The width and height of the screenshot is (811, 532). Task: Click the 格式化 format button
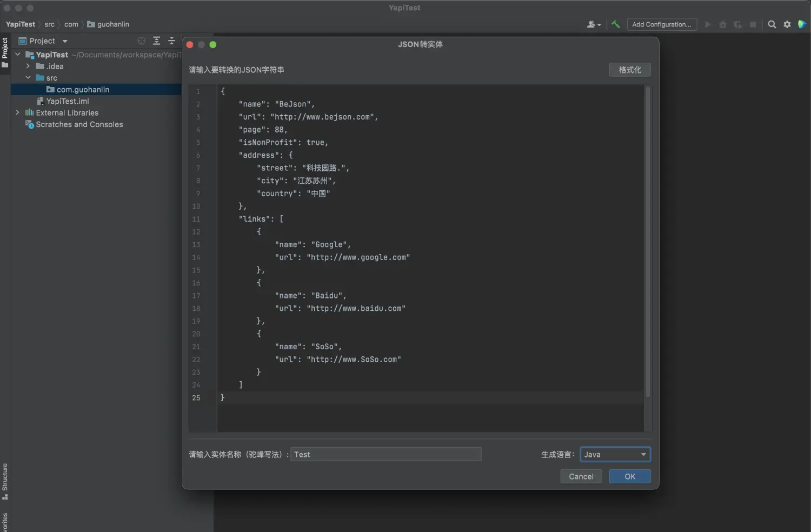pos(629,70)
